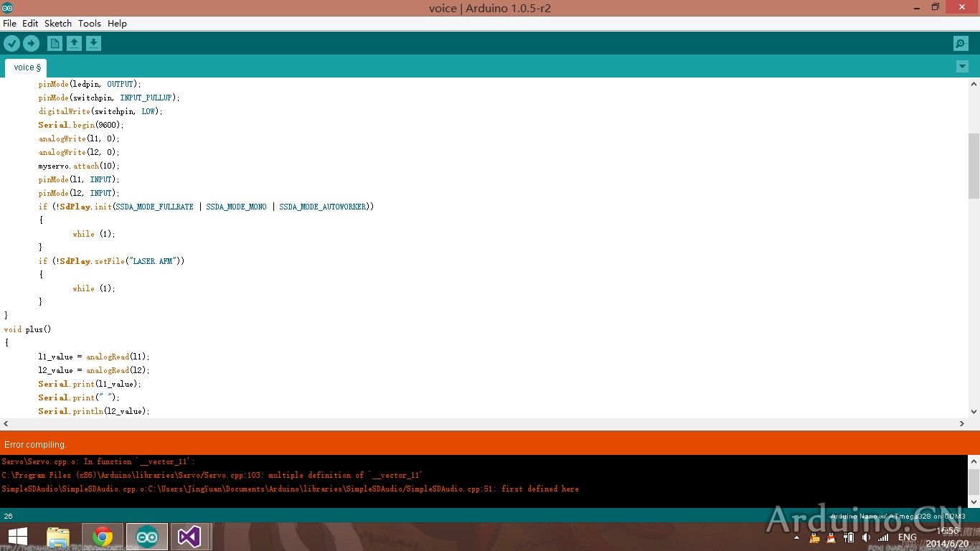Click the 'multiple definition of __vector_11' error line

click(x=212, y=475)
